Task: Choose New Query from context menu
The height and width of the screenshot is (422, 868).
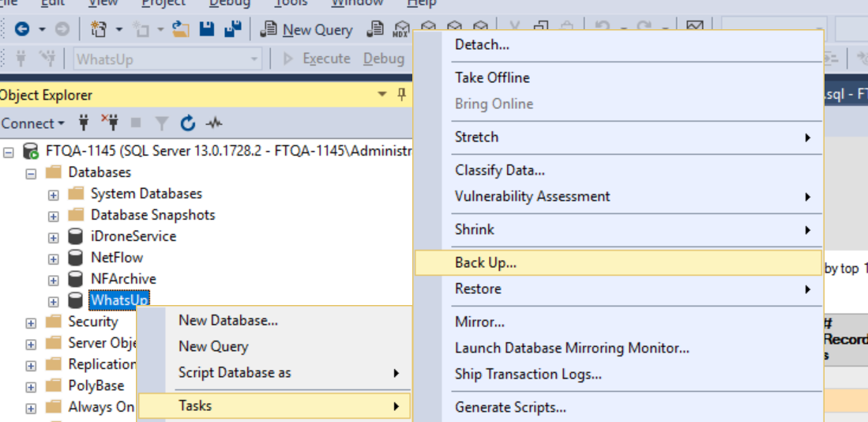Action: pos(213,347)
